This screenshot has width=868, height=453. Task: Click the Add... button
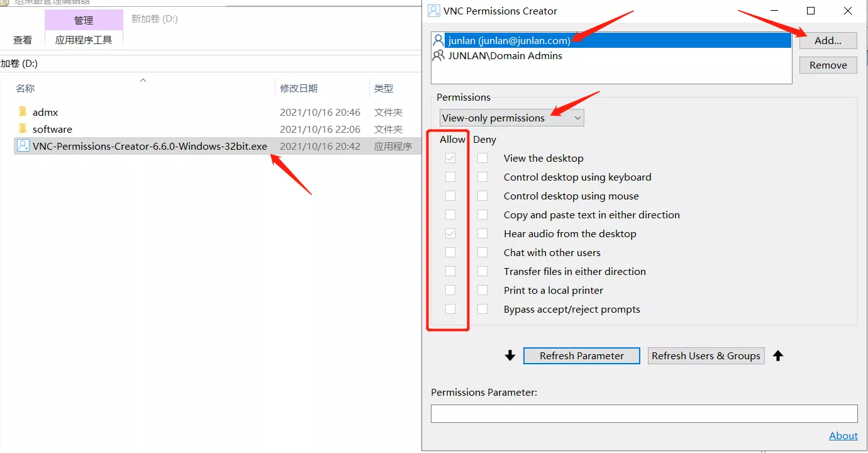click(828, 40)
